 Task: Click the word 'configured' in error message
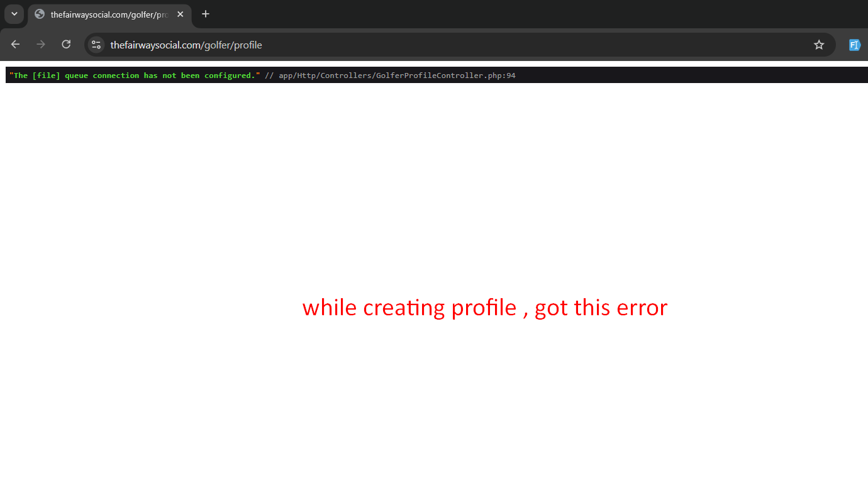[230, 76]
